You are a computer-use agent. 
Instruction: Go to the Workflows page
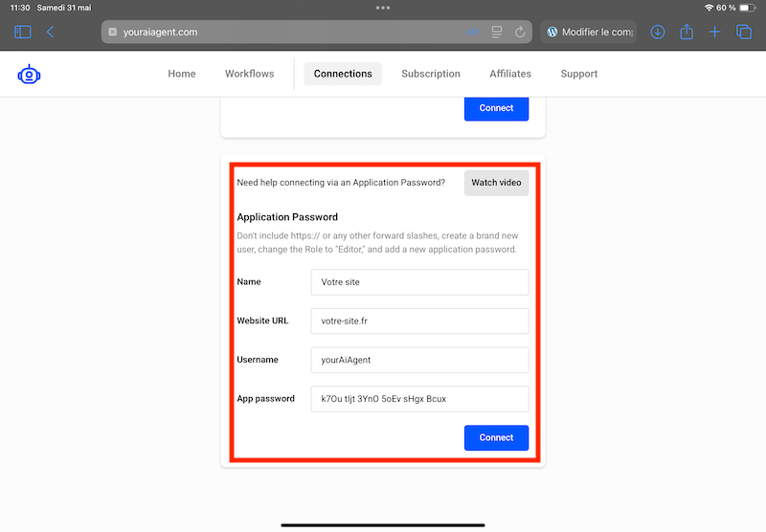(249, 74)
